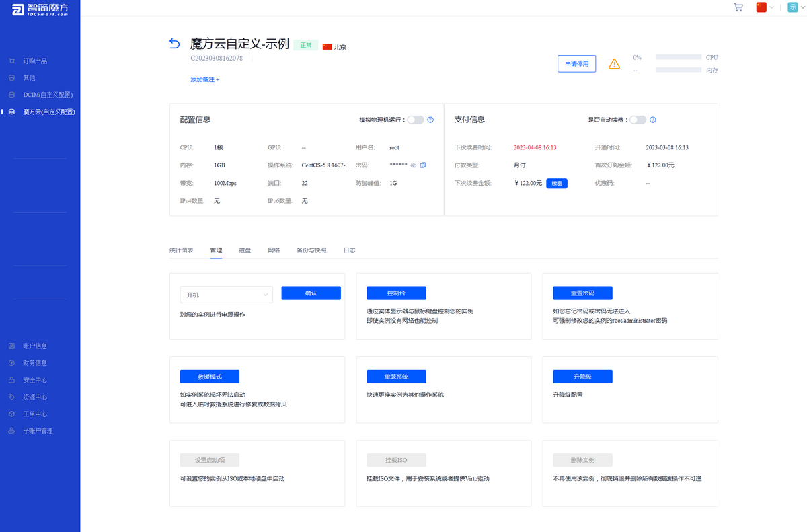Copy the password with the copy icon

423,165
